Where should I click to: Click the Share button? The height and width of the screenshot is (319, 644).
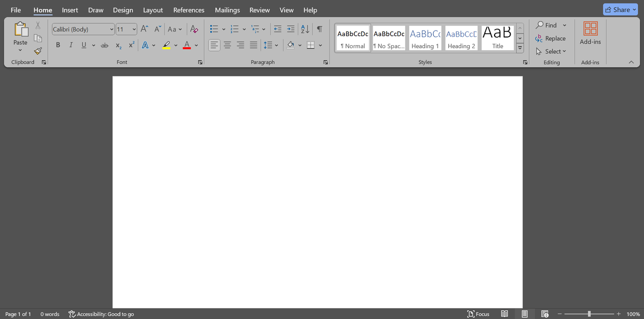click(x=620, y=10)
